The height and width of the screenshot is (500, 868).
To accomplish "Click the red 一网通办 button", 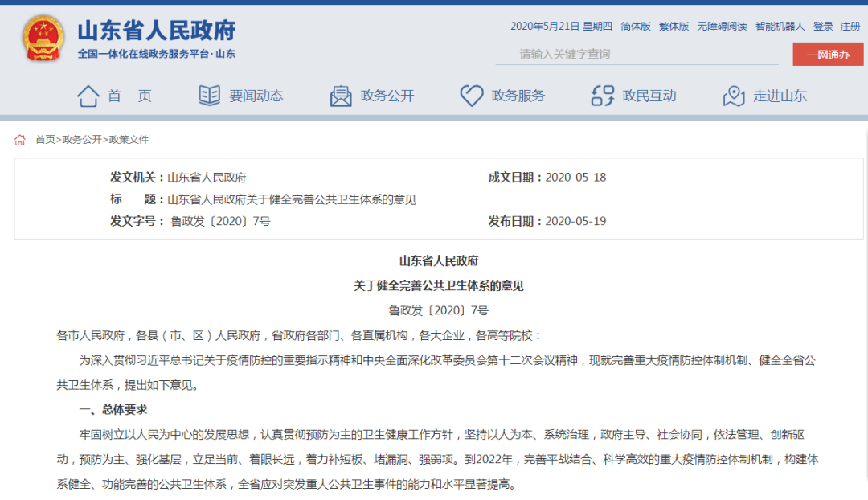I will tap(828, 55).
